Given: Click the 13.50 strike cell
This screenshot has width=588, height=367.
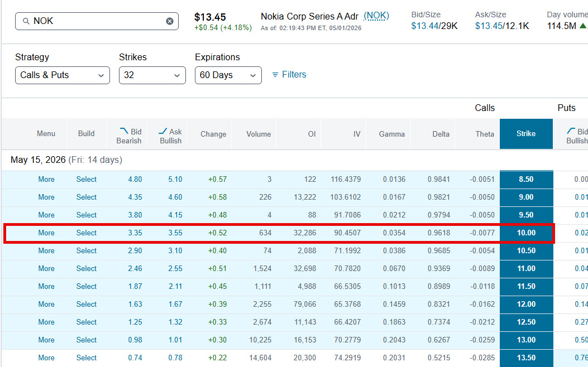Looking at the screenshot, I should tap(526, 358).
